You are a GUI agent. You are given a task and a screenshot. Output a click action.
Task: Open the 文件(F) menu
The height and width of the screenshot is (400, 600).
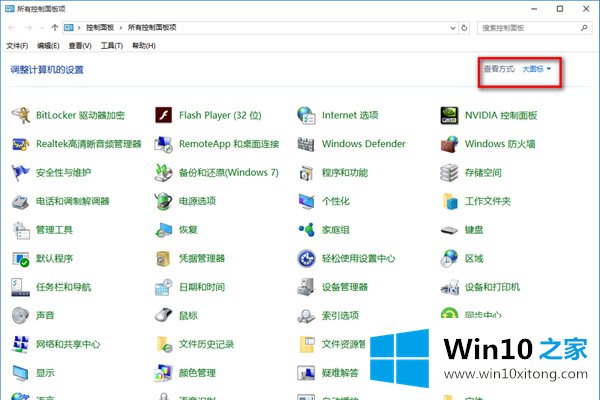(17, 46)
